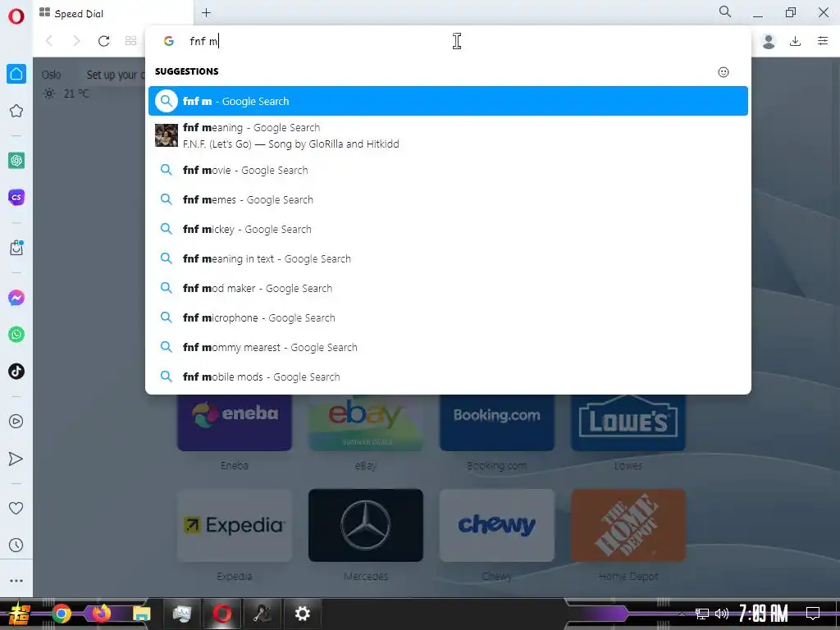Open the Eneba speed dial tile
This screenshot has width=840, height=630.
coord(235,422)
